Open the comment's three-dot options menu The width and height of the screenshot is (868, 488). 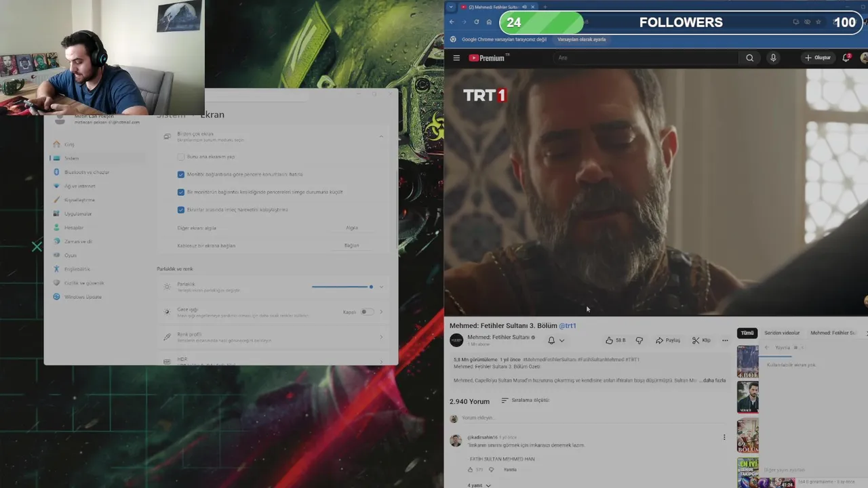[724, 438]
